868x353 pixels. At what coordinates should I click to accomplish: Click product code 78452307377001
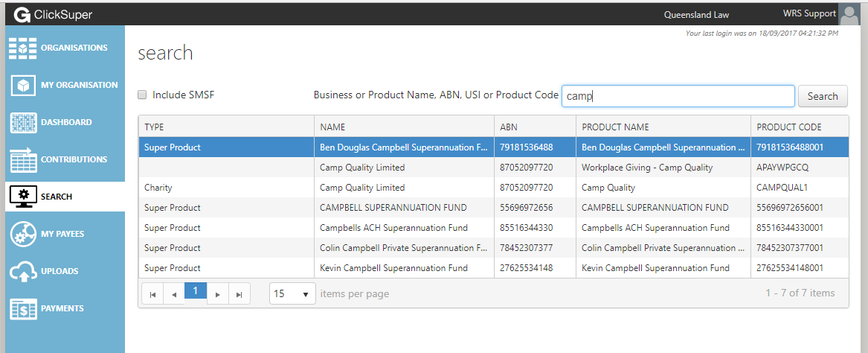click(789, 248)
